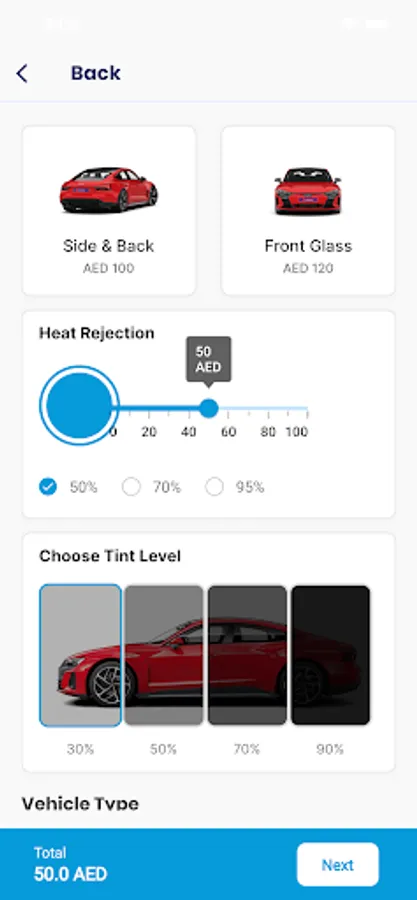Select the 90% tint level panel
417x900 pixels.
click(x=330, y=655)
